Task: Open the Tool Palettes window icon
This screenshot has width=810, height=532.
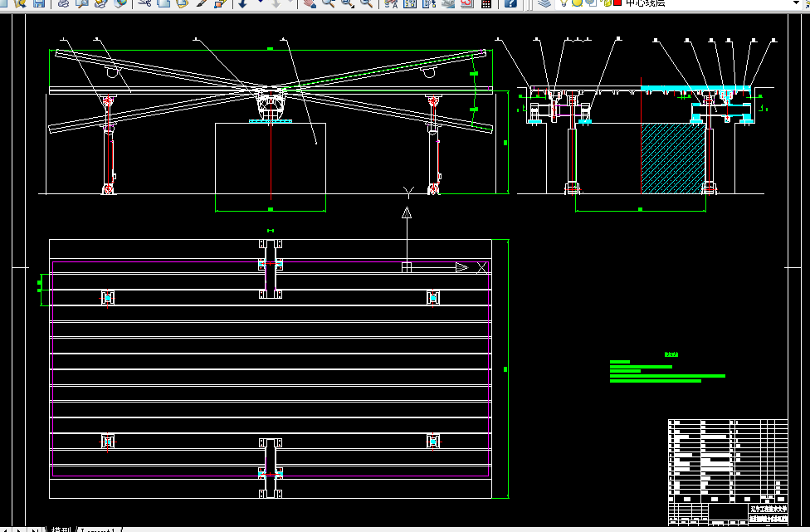Action: pos(429,3)
